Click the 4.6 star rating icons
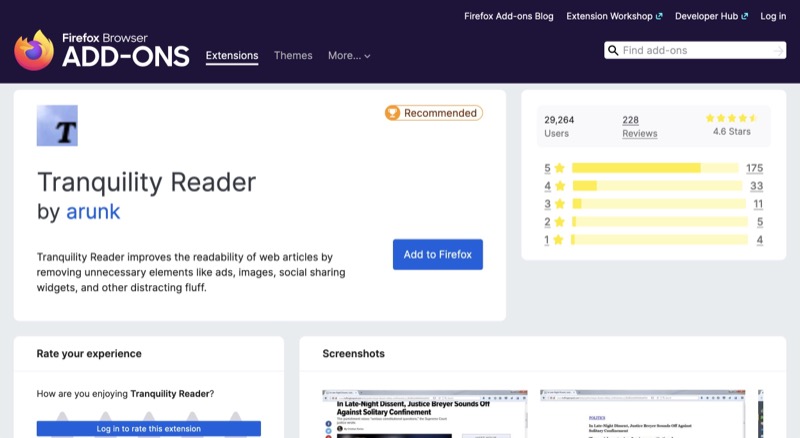The height and width of the screenshot is (438, 800). coord(734,118)
